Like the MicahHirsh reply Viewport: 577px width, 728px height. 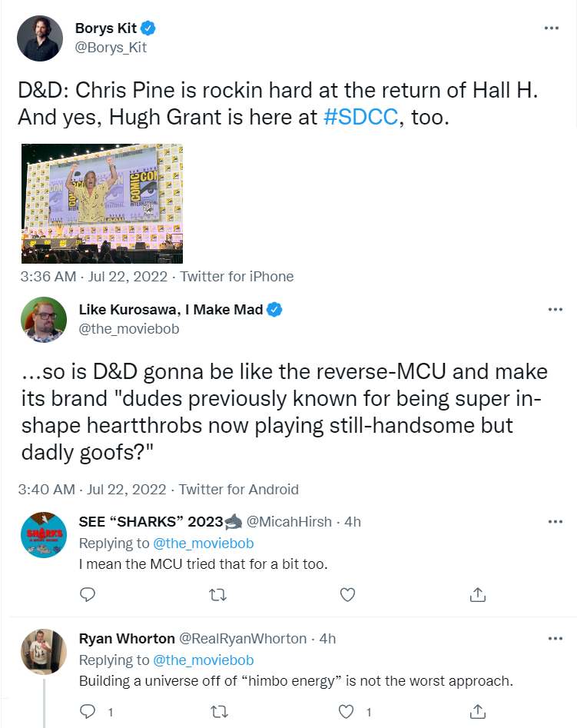pyautogui.click(x=347, y=595)
